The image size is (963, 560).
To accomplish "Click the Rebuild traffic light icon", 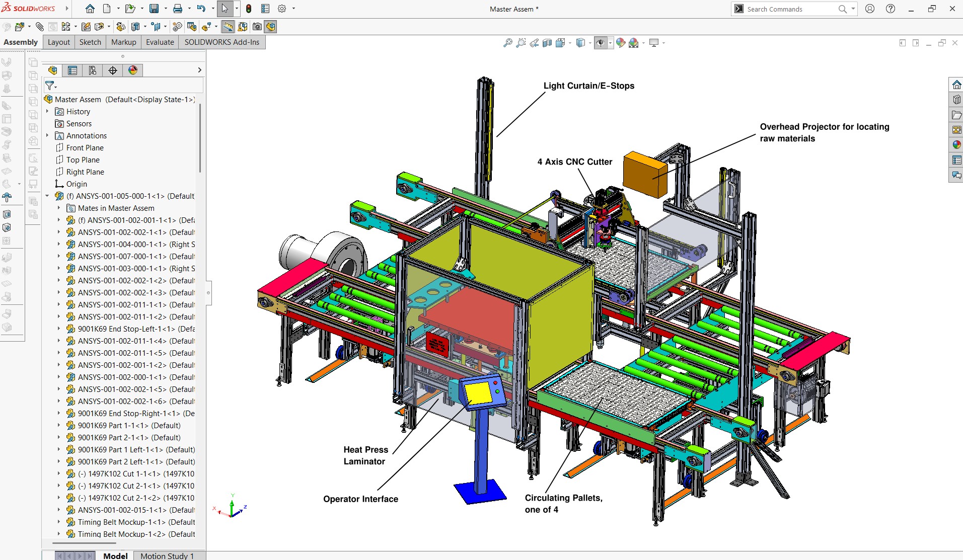I will pos(249,9).
